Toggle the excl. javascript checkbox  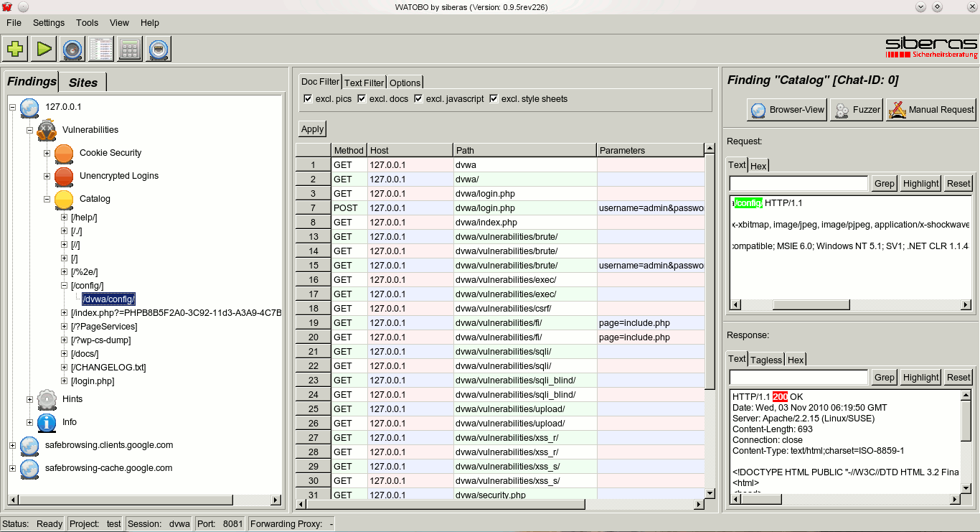tap(418, 99)
